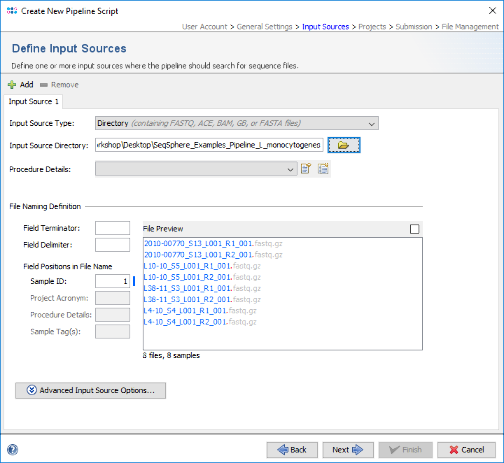Click the Field Terminator input field
Image resolution: width=504 pixels, height=463 pixels.
tap(112, 228)
